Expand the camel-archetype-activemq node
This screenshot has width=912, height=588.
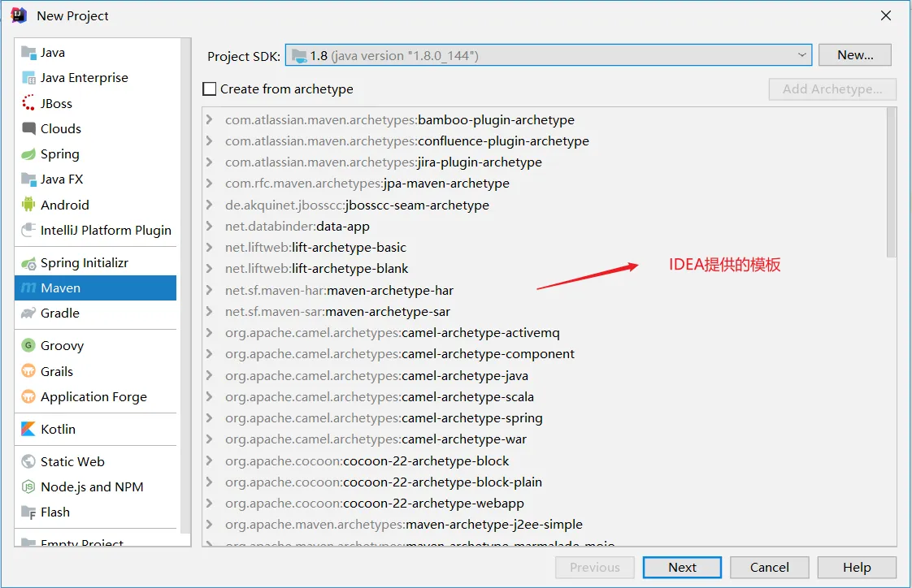pos(211,333)
